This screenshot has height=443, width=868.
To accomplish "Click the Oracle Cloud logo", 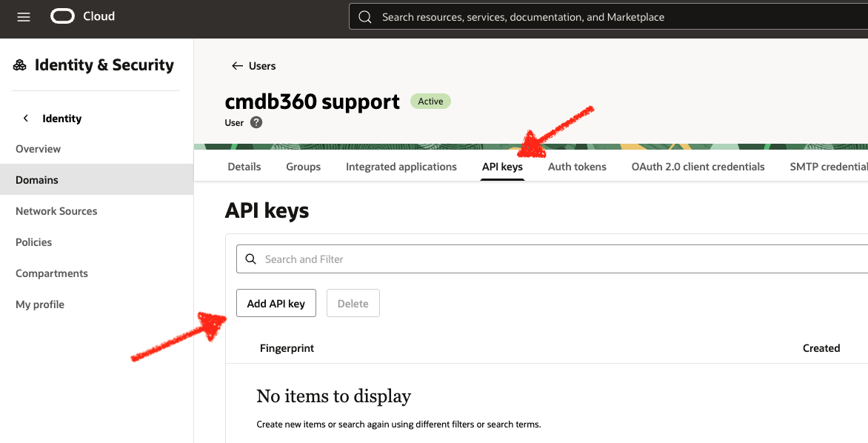I will pyautogui.click(x=62, y=16).
